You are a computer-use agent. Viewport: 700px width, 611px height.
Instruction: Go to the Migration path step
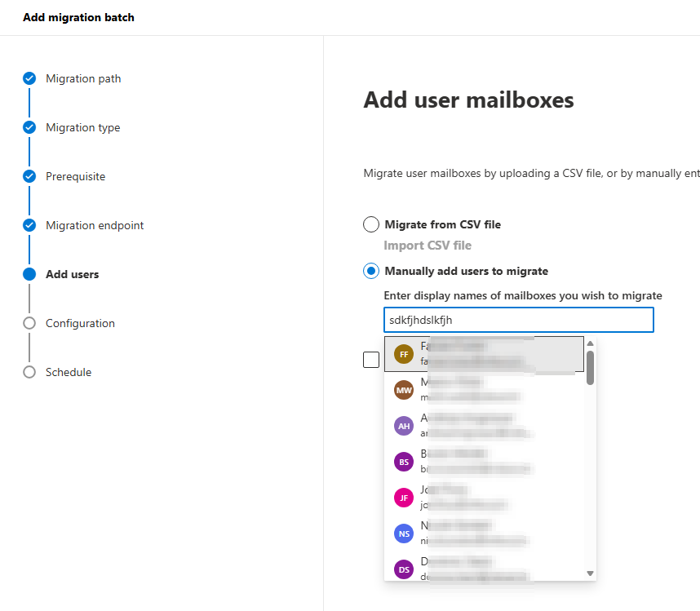click(83, 78)
